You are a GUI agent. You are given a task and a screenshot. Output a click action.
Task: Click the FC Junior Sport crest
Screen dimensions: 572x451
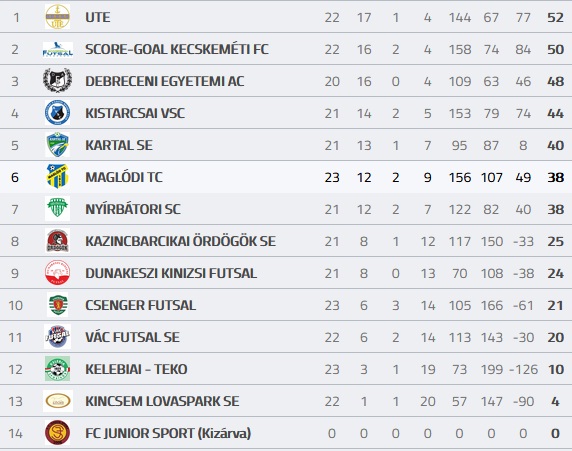click(x=57, y=433)
